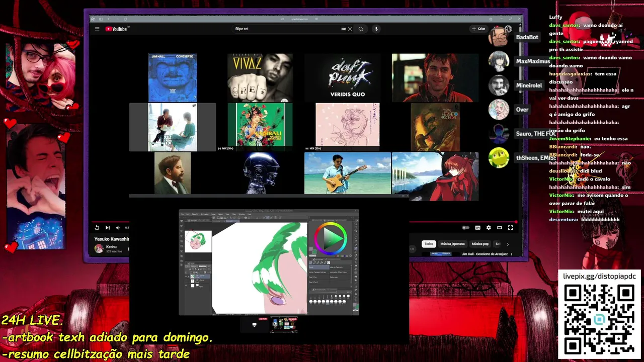Image resolution: width=644 pixels, height=362 pixels.
Task: Click the BadaBot voice participant avatar
Action: click(499, 37)
